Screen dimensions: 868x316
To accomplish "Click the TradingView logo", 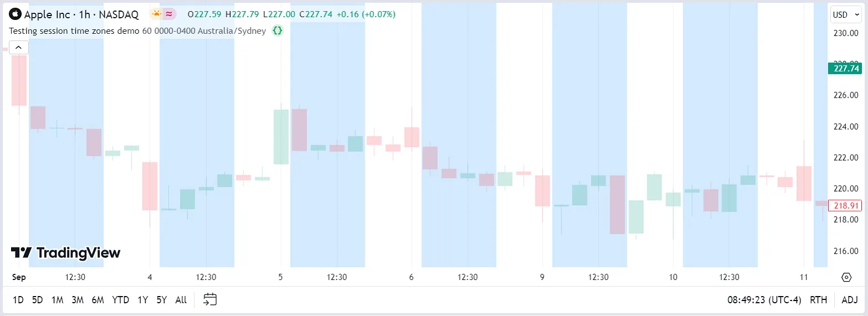I will click(x=65, y=253).
